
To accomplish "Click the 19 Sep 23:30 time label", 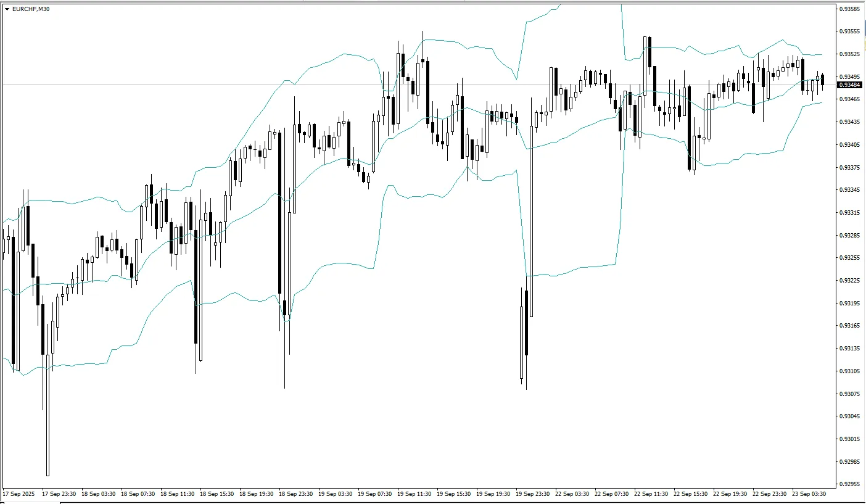I will tap(533, 494).
